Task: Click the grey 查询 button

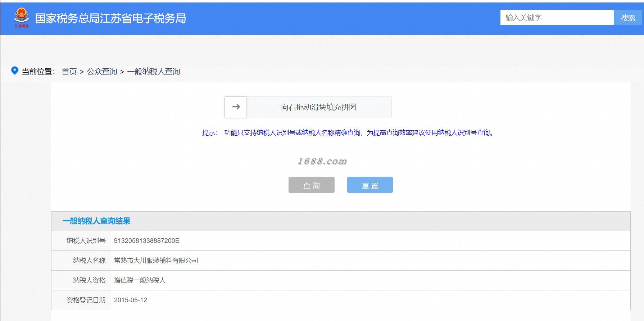Action: click(312, 185)
